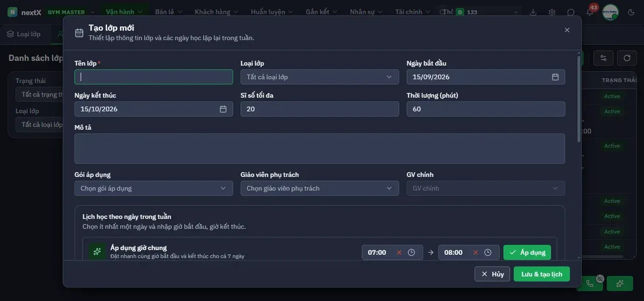Click the Áp dụng button
The image size is (644, 301).
pyautogui.click(x=527, y=253)
